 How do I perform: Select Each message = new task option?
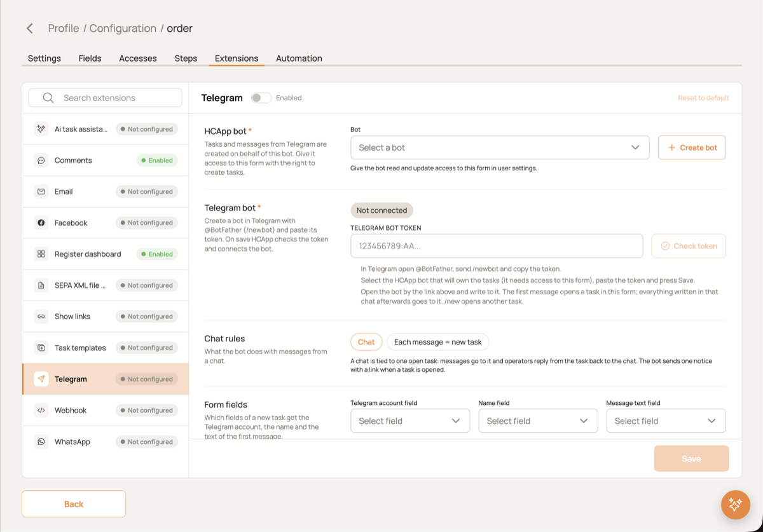click(438, 342)
